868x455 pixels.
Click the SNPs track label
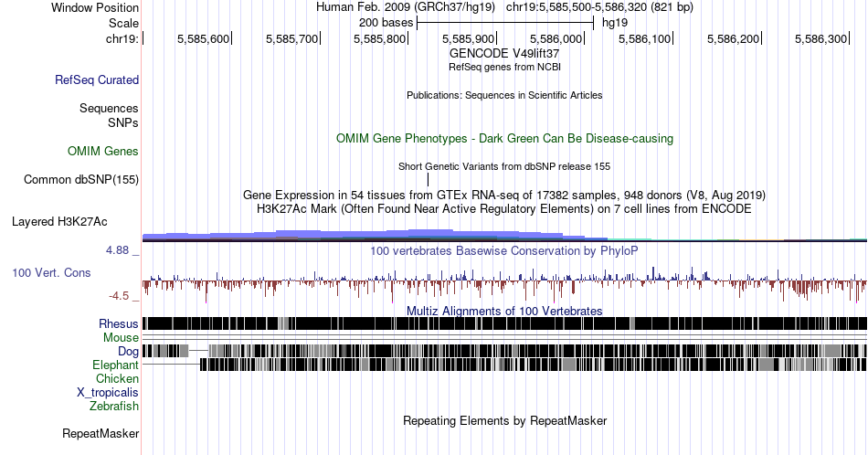[123, 122]
